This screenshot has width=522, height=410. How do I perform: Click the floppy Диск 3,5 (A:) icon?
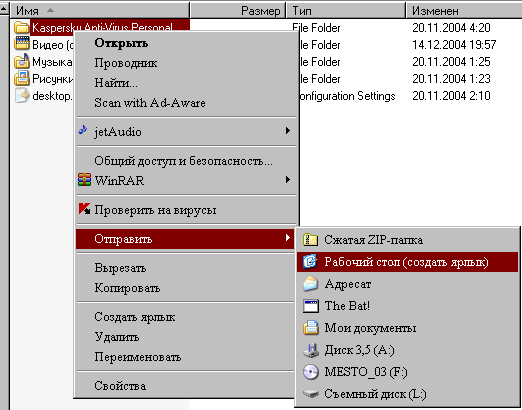click(311, 350)
